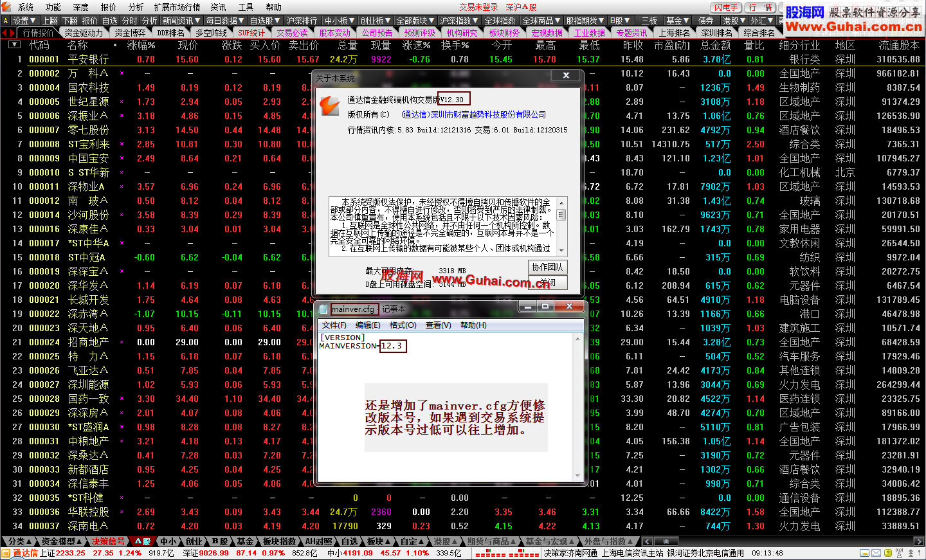
Task: Open the 新闻资讯 dropdown
Action: pos(181,21)
